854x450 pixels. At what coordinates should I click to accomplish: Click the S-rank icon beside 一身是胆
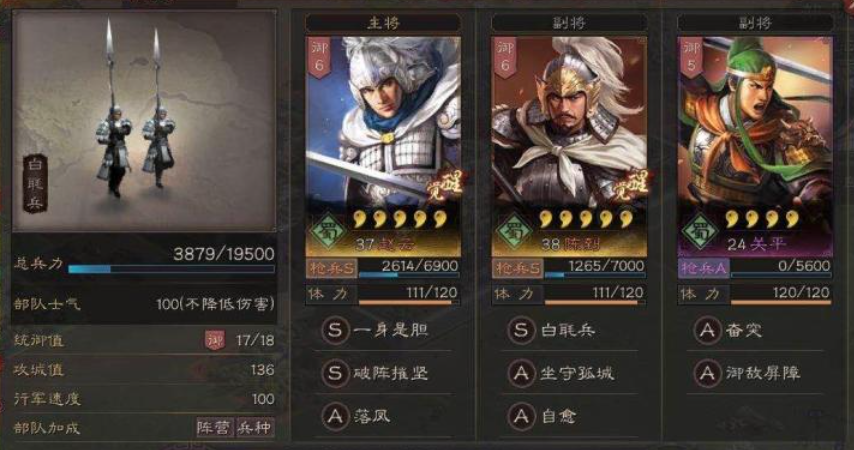click(335, 330)
